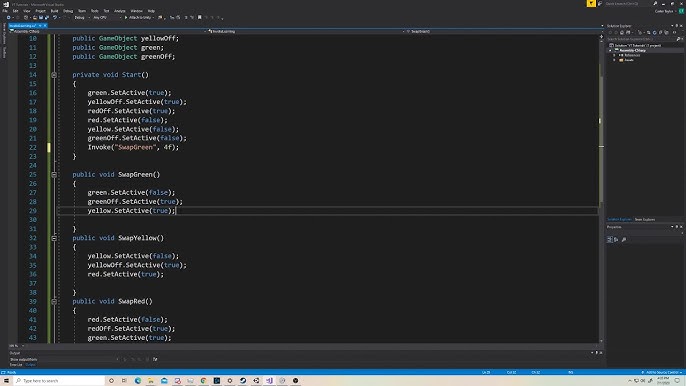
Task: Expand the References node in Solution Explorer
Action: (614, 55)
